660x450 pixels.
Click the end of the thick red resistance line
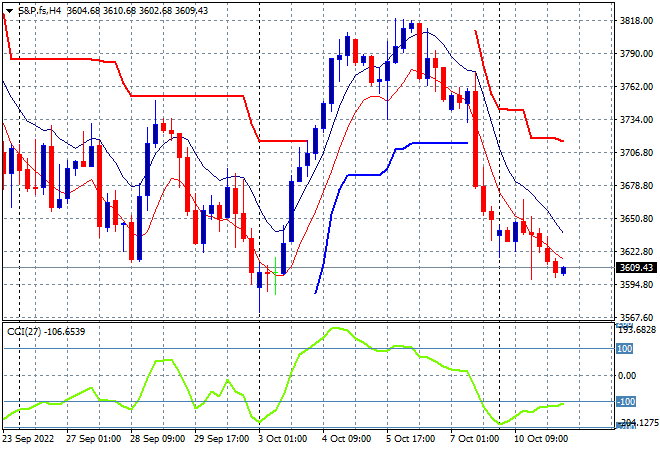562,141
